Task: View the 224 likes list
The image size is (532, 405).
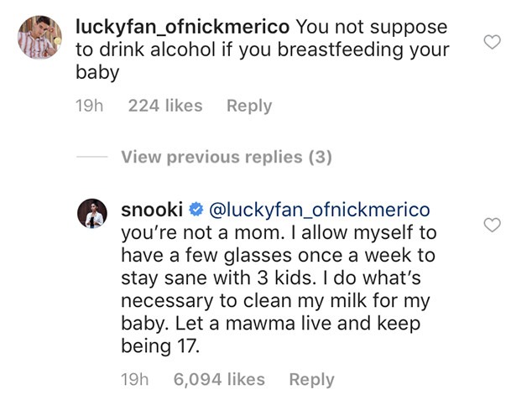Action: coord(165,106)
